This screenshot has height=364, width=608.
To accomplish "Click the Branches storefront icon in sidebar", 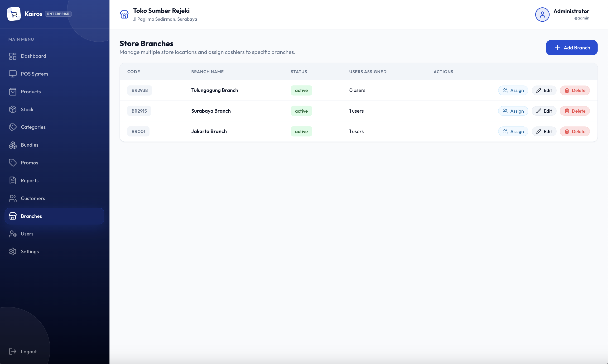I will point(13,216).
